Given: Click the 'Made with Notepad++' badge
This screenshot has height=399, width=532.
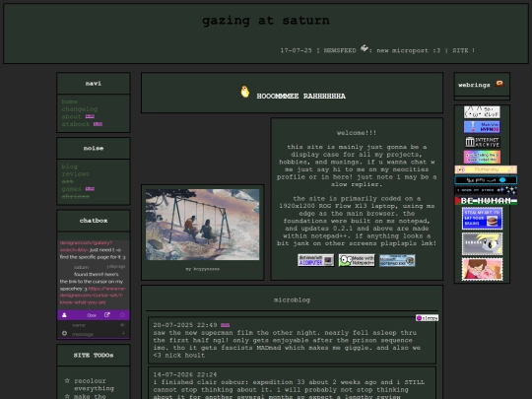Looking at the screenshot, I should pos(357,260).
